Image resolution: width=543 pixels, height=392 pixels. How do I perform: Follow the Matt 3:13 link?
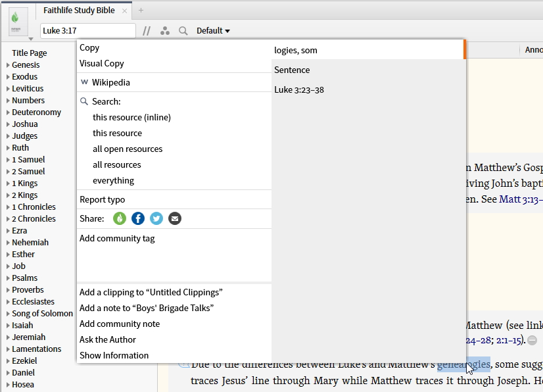click(x=521, y=199)
